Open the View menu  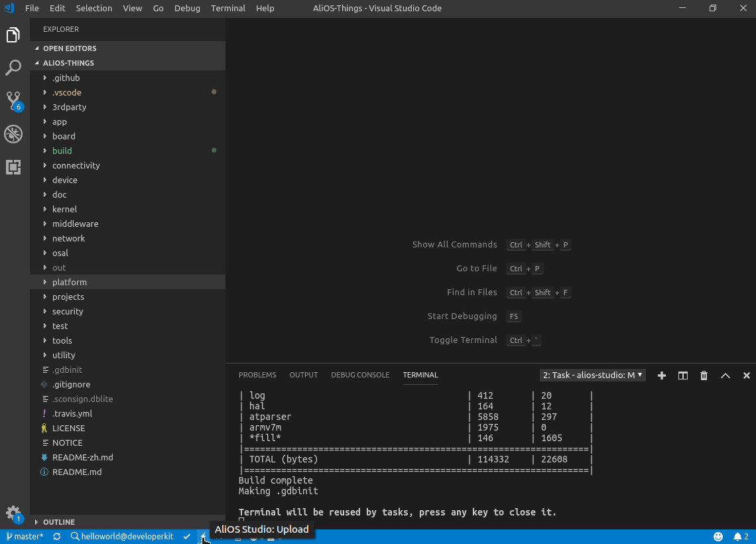(132, 8)
